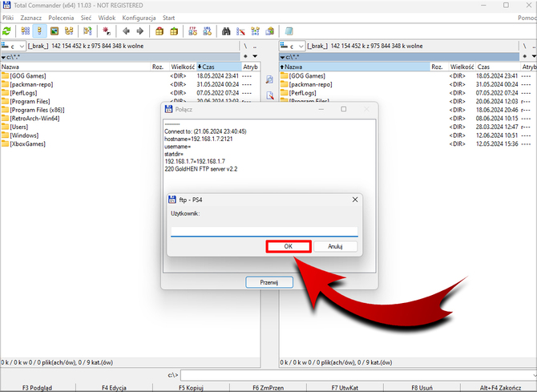This screenshot has width=537, height=392.
Task: Open the multi-rename tool icon
Action: coord(240,31)
